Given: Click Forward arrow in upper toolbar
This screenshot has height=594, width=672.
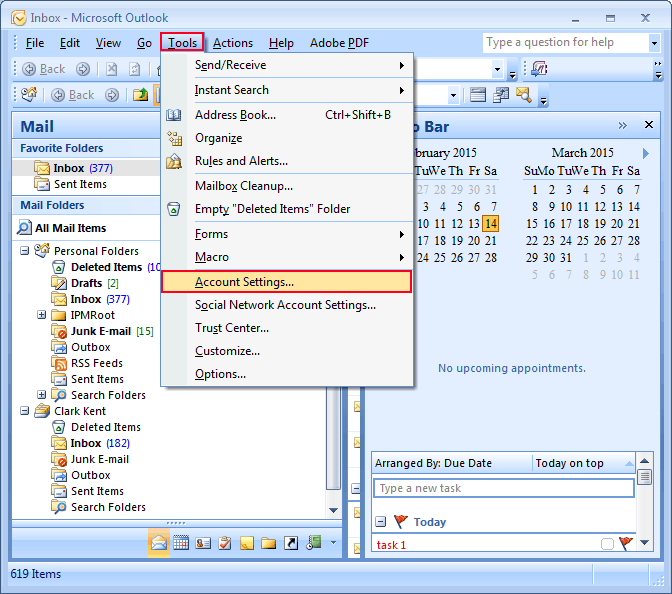Looking at the screenshot, I should pos(83,69).
